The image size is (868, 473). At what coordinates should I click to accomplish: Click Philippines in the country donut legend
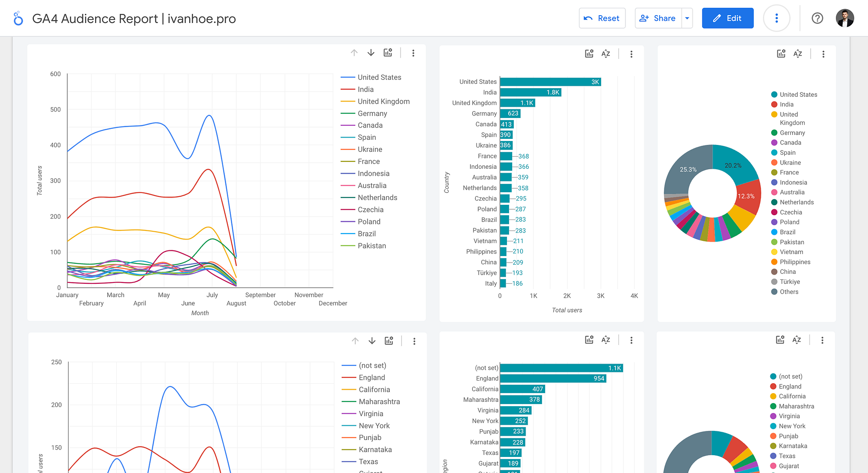795,262
